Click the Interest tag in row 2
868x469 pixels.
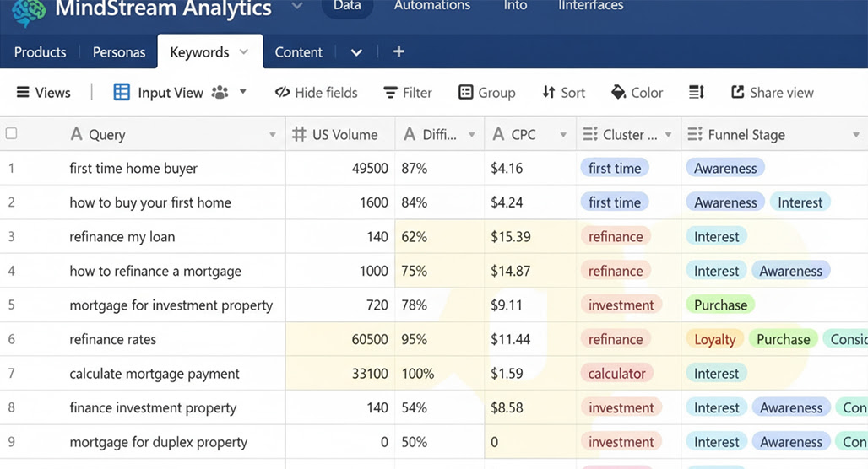tap(800, 202)
